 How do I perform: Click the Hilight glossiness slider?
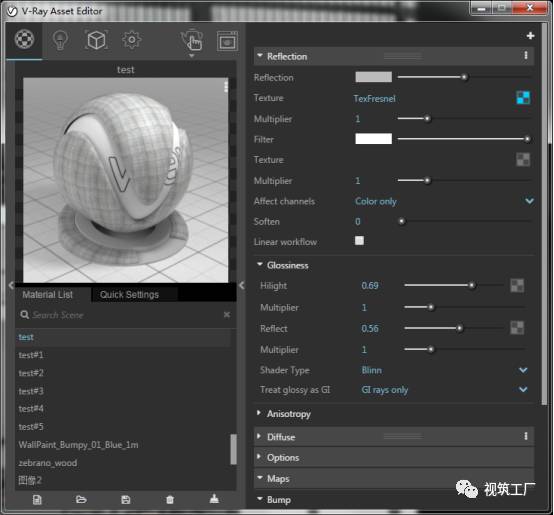[454, 285]
